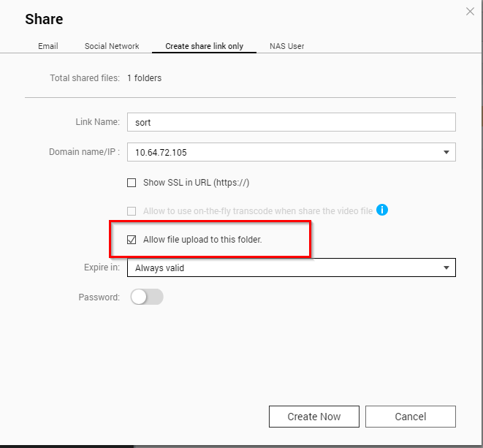Image resolution: width=483 pixels, height=448 pixels.
Task: Close the Share dialog with the X
Action: click(x=470, y=11)
